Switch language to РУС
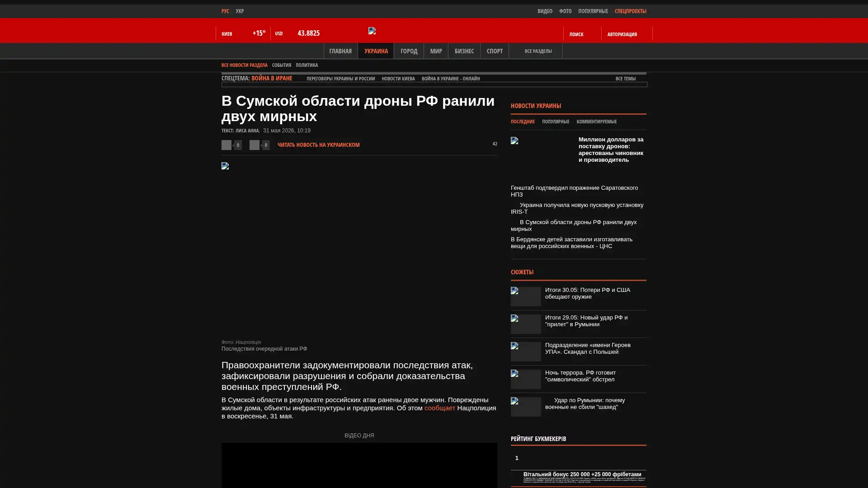 coord(225,11)
